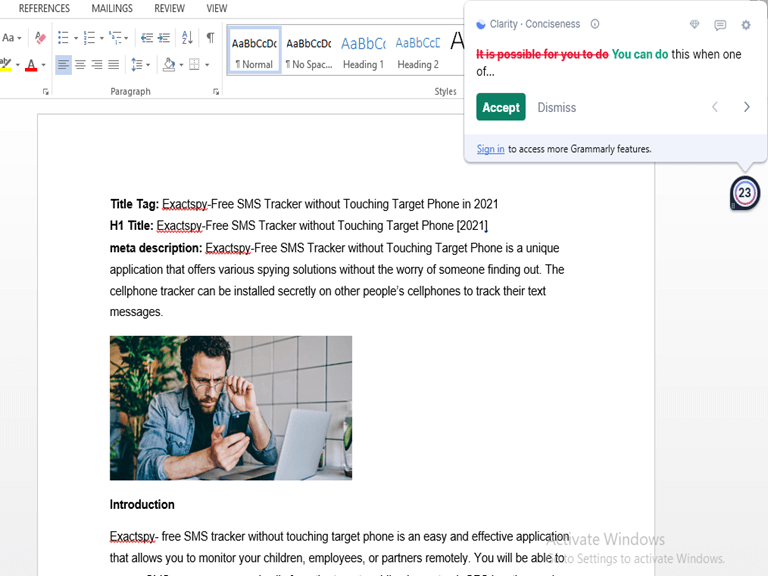Click the Grammarly logo beside Clarity
This screenshot has width=768, height=576.
click(481, 24)
